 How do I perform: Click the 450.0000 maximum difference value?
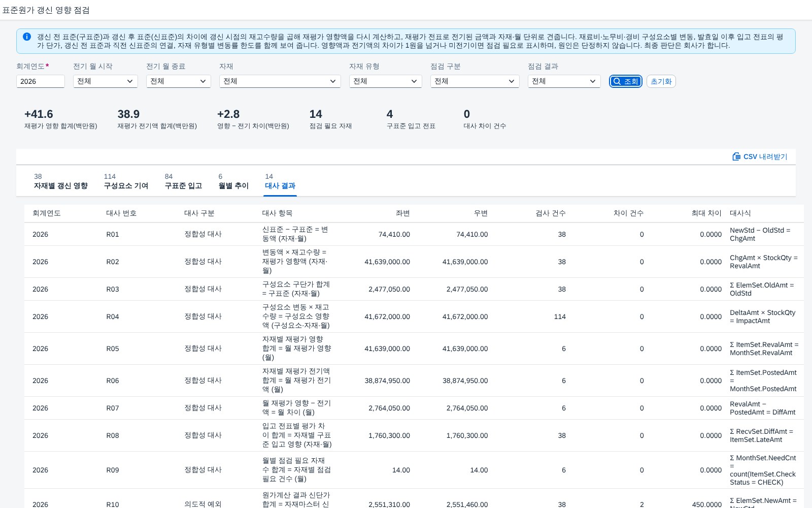pyautogui.click(x=707, y=504)
